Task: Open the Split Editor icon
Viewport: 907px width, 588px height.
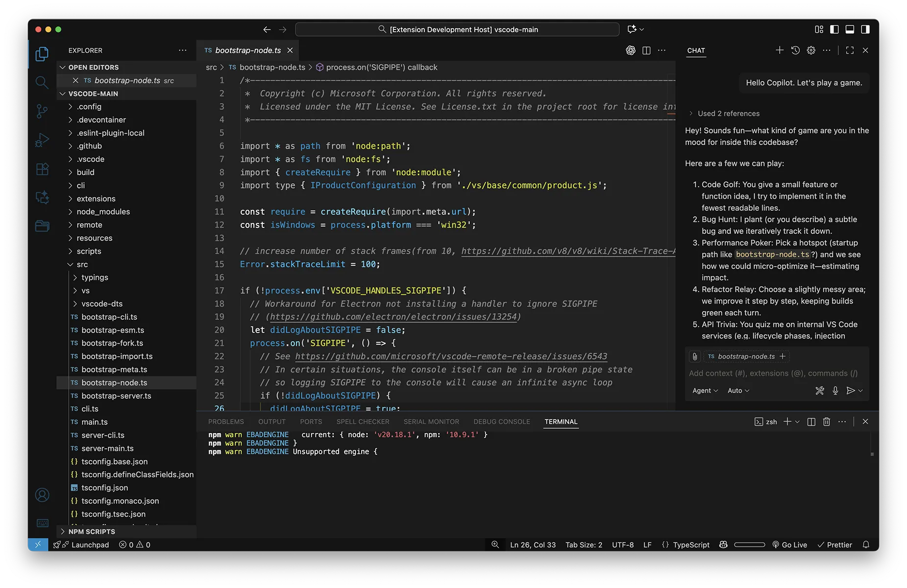Action: click(x=646, y=50)
